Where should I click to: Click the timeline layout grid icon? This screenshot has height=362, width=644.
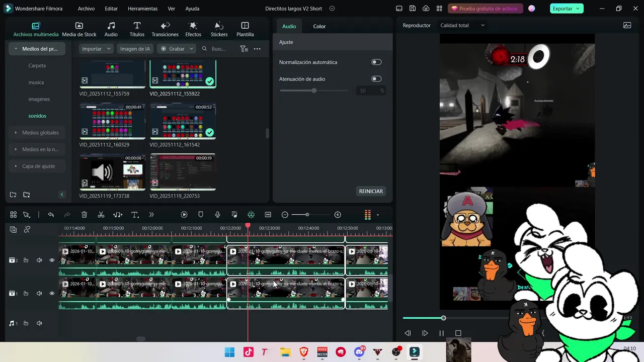click(14, 215)
